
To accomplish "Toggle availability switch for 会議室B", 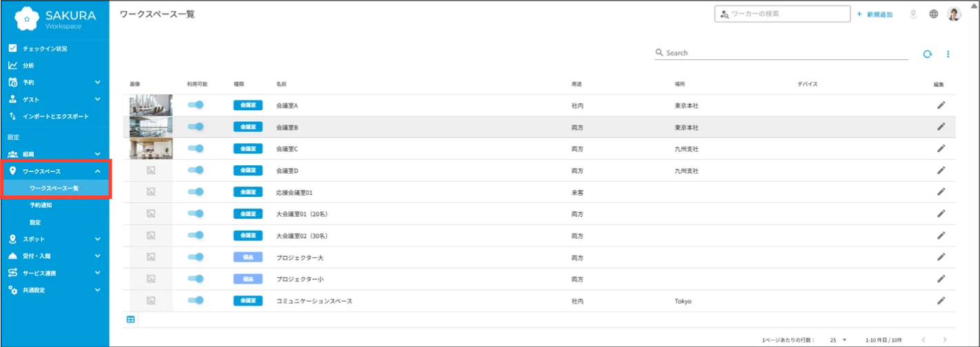I will tap(196, 127).
